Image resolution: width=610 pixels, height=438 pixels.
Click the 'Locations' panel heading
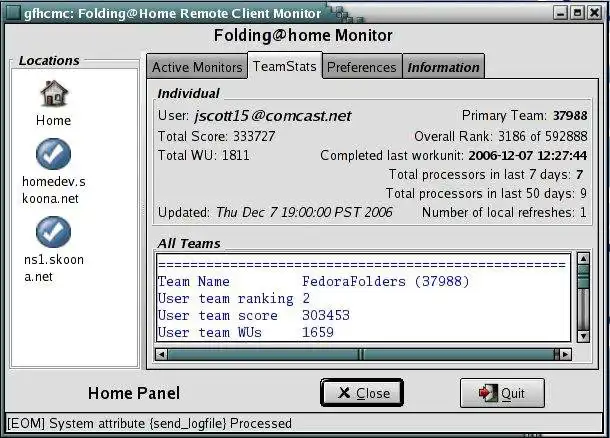49,61
